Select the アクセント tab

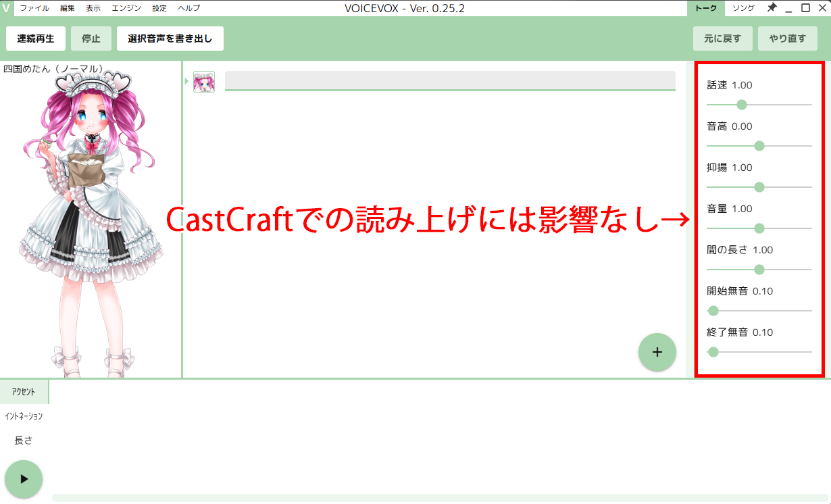coord(24,392)
